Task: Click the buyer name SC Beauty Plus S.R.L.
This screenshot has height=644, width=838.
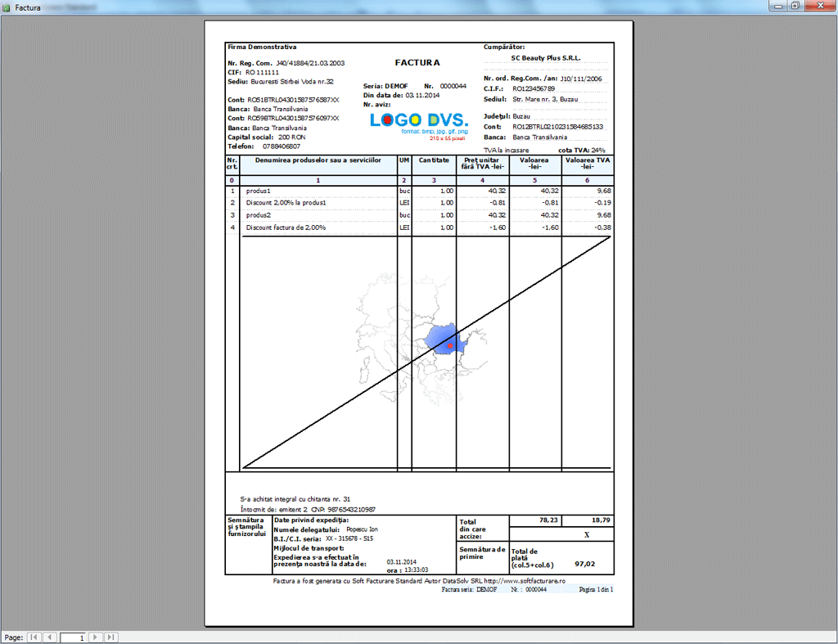Action: [x=545, y=58]
